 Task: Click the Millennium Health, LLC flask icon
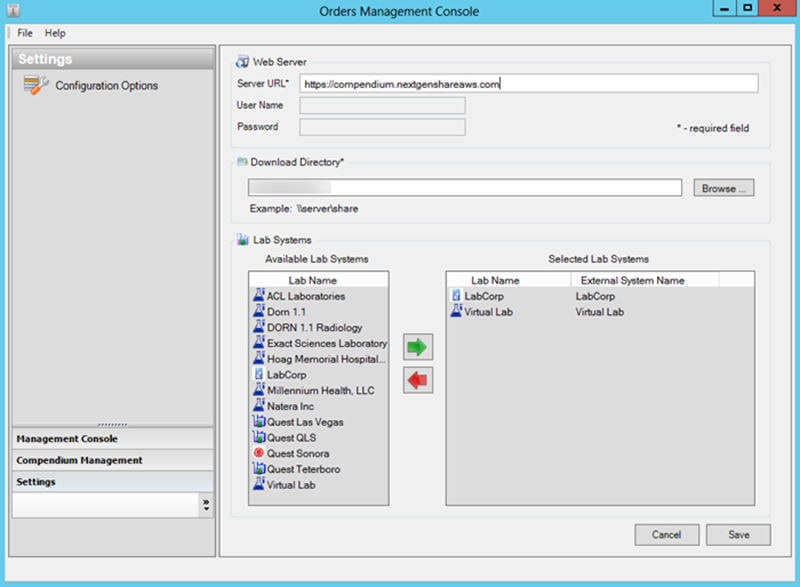tap(259, 390)
